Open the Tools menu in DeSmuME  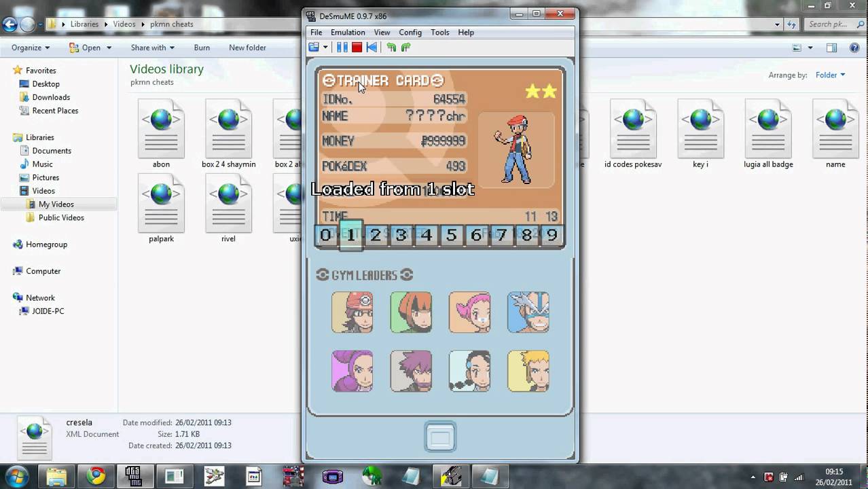click(x=440, y=32)
